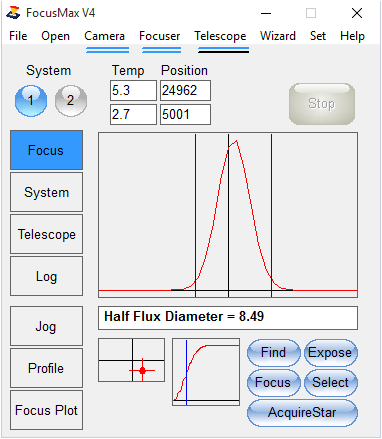Click the blue oval Focus button
Screen dimensions: 382x439
tap(274, 382)
